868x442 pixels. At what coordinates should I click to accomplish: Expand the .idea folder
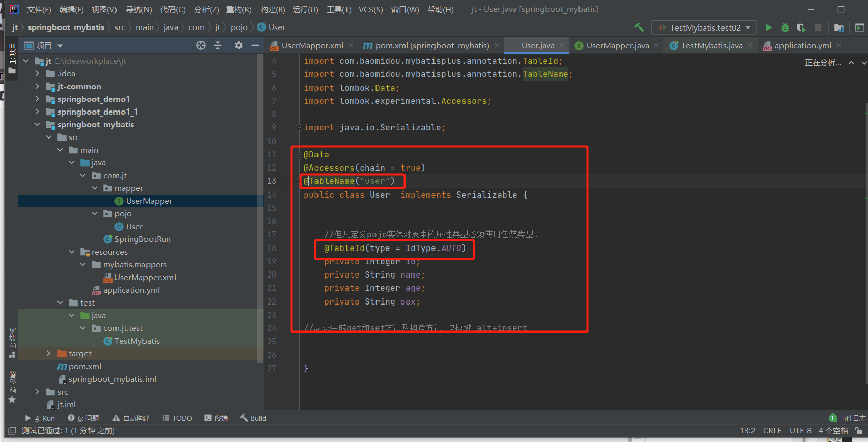(x=37, y=73)
